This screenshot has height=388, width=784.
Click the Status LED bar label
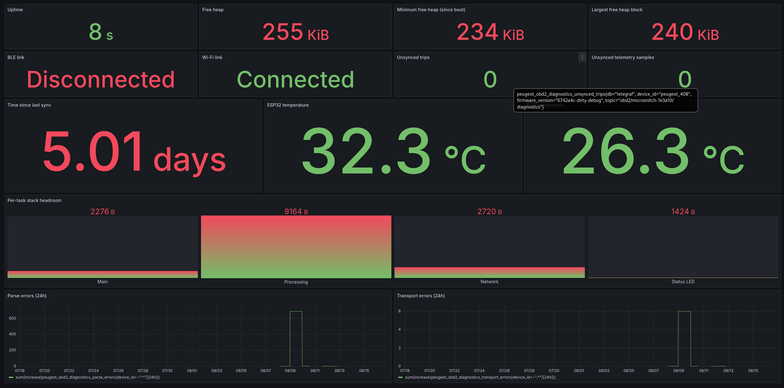click(x=683, y=282)
